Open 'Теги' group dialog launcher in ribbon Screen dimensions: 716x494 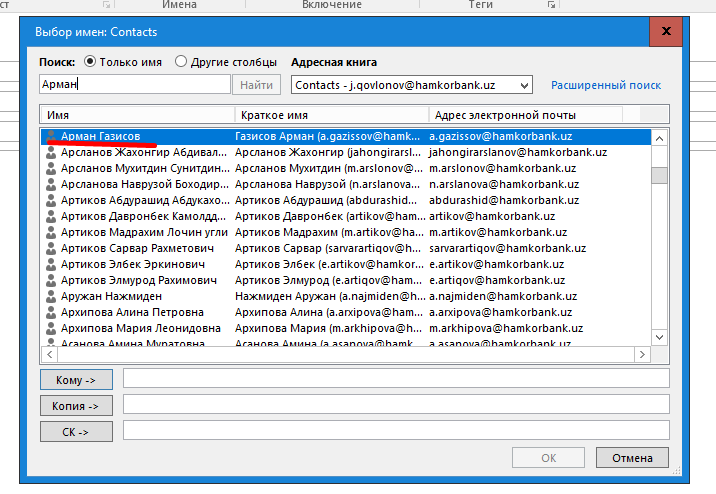(551, 5)
